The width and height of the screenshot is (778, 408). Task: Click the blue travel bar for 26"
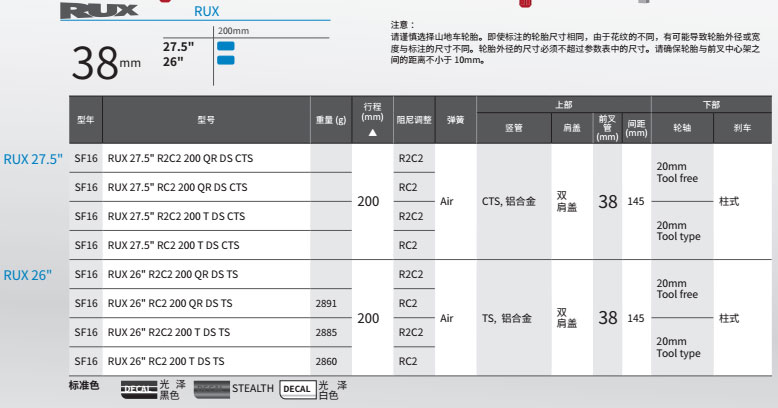(226, 61)
